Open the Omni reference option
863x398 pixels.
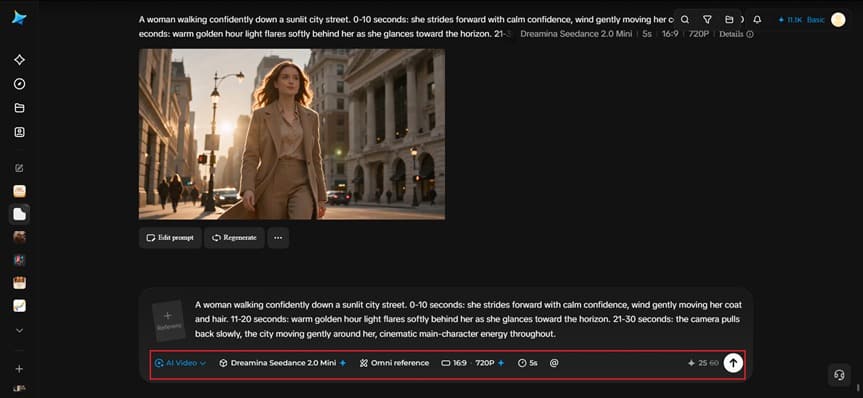pyautogui.click(x=394, y=363)
